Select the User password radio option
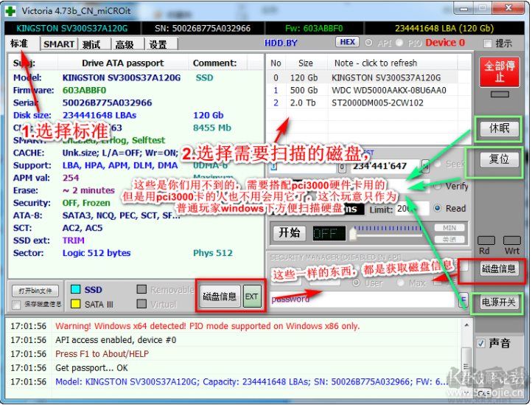The width and height of the screenshot is (532, 405). pyautogui.click(x=356, y=283)
